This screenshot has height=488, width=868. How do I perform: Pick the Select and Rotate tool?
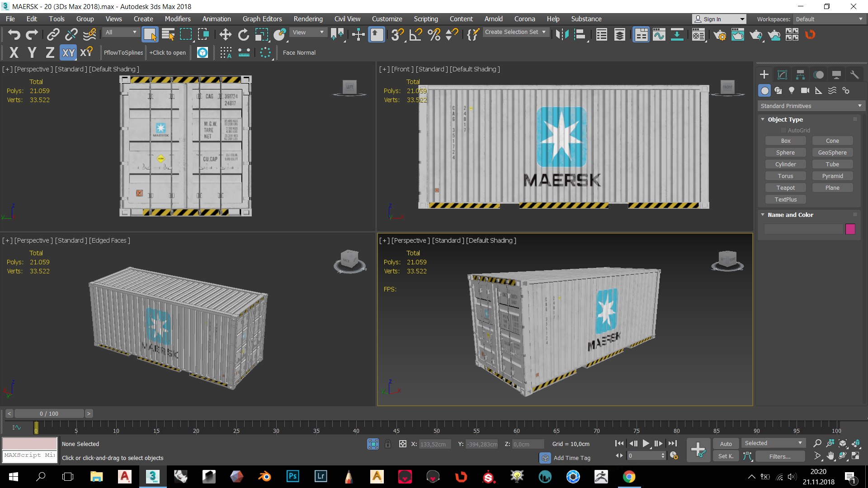point(243,34)
